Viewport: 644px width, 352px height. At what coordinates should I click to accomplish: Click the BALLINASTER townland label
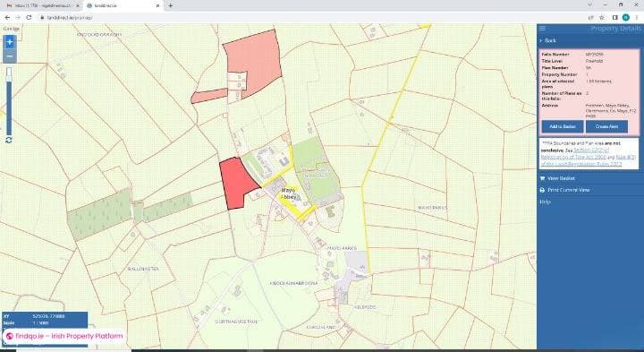click(142, 269)
